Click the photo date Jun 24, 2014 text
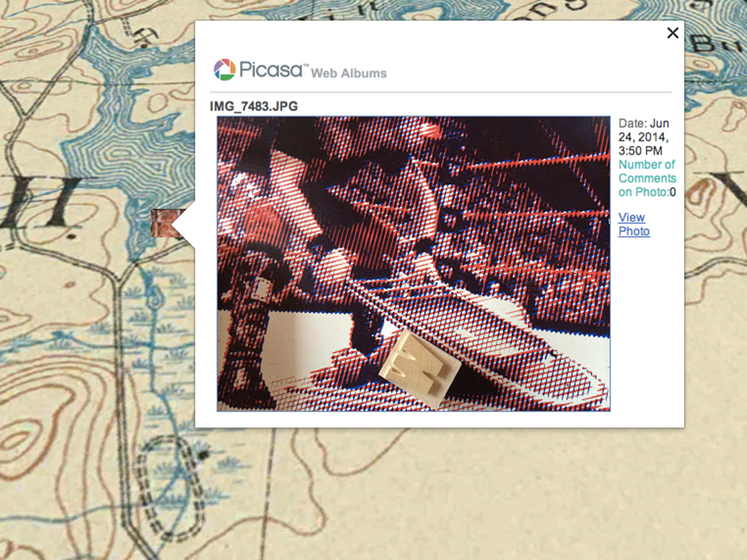Screen dimensions: 747x560 [x=643, y=136]
